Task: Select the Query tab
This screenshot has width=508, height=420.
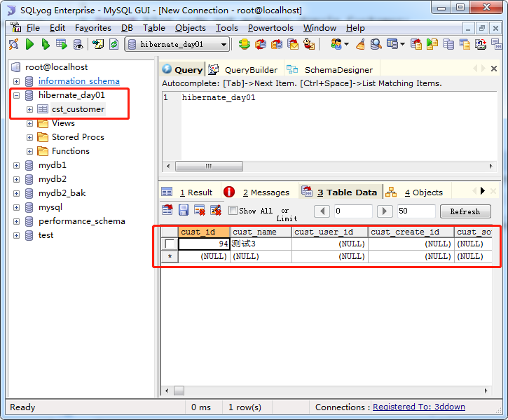Action: tap(183, 69)
